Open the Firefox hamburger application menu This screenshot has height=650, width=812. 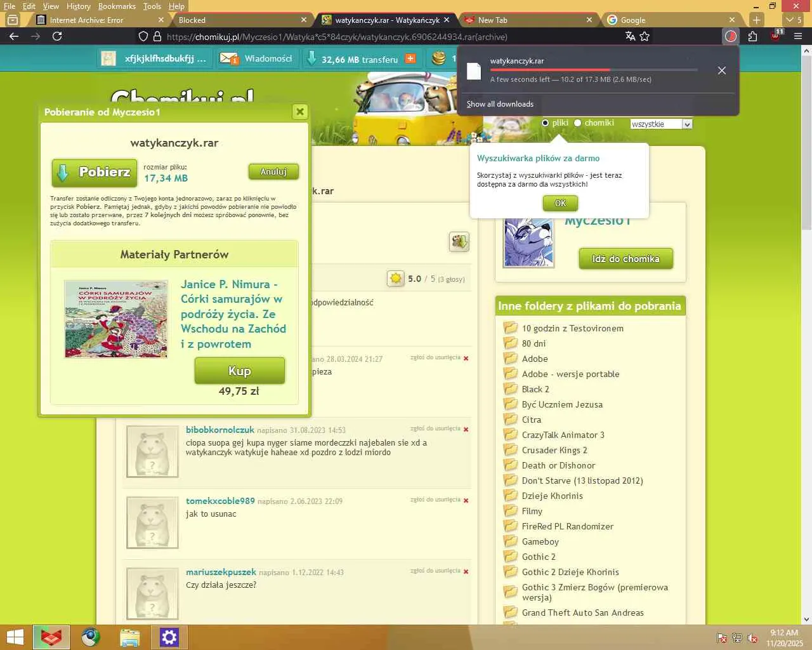[798, 36]
